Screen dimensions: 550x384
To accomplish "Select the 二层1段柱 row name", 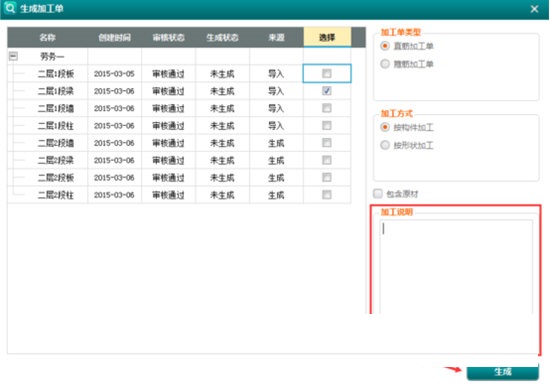I will click(x=56, y=126).
